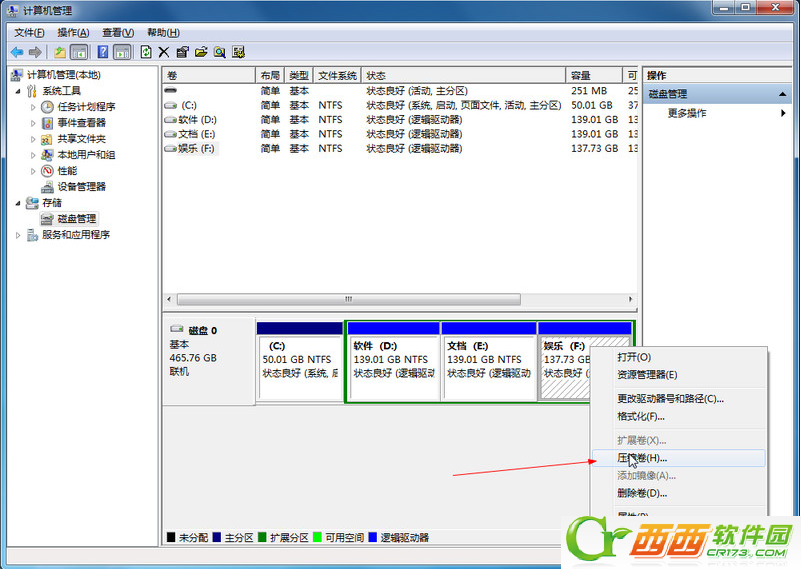Image resolution: width=801 pixels, height=569 pixels.
Task: Open the 查看(V) menu
Action: point(118,33)
